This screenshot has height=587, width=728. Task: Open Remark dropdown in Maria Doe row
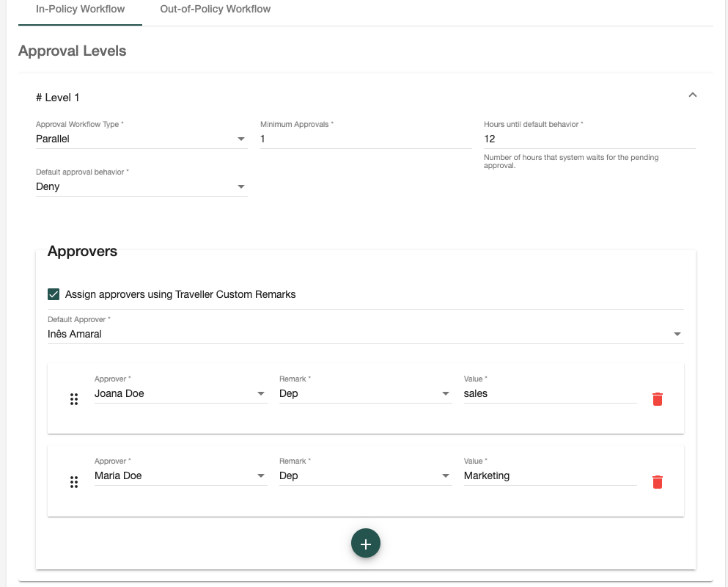[365, 476]
